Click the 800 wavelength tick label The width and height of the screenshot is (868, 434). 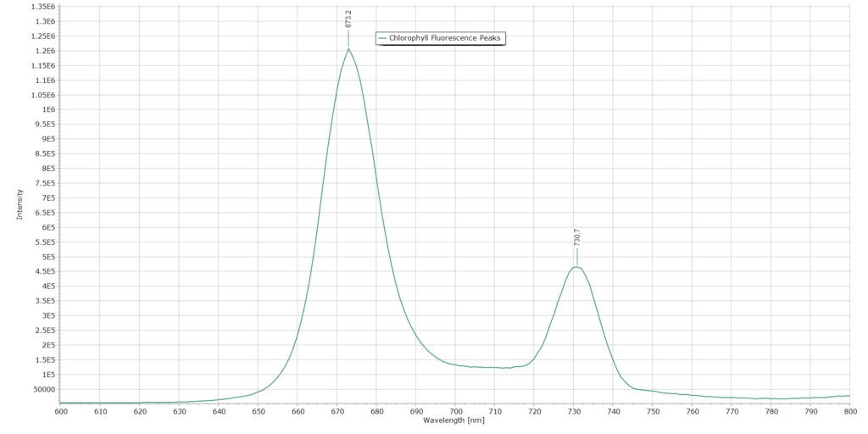tap(849, 412)
